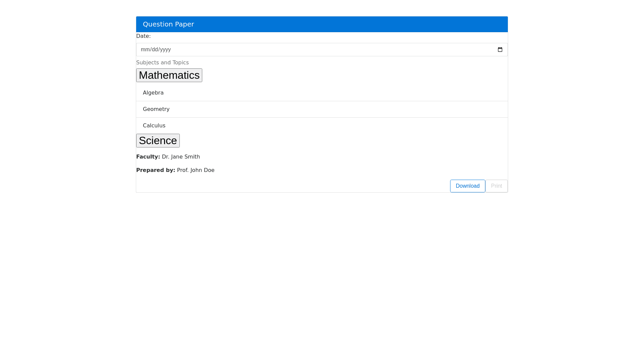Click the bold Prepared by label
The image size is (644, 362).
point(156,170)
